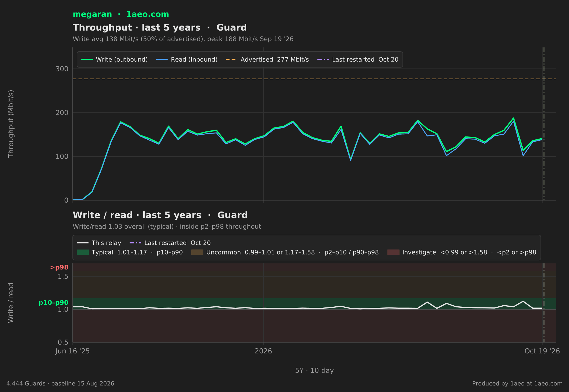Screen dimensions: 569x392
Task: Click the 'Write / read · last 5 years · Guard' title
Action: [160, 215]
